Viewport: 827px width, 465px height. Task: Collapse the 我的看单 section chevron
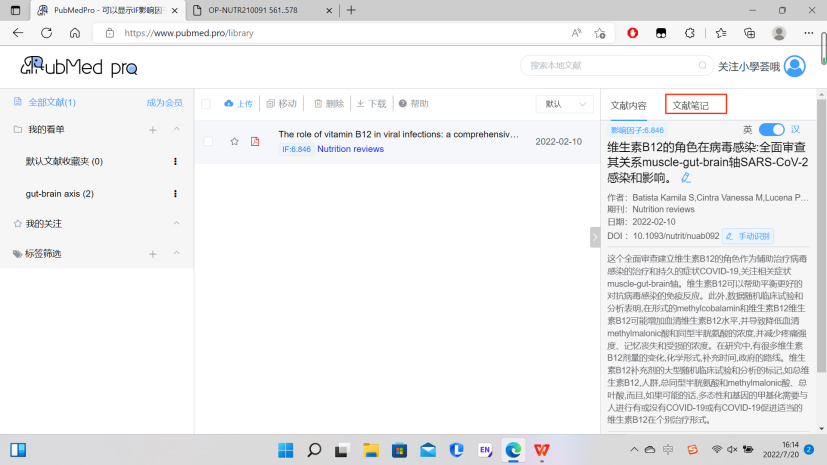pos(177,129)
